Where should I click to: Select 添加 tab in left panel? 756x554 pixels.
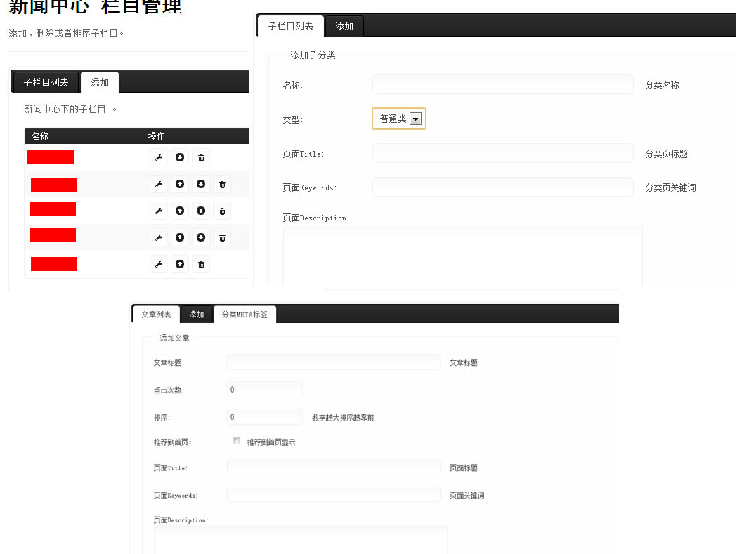tap(100, 82)
